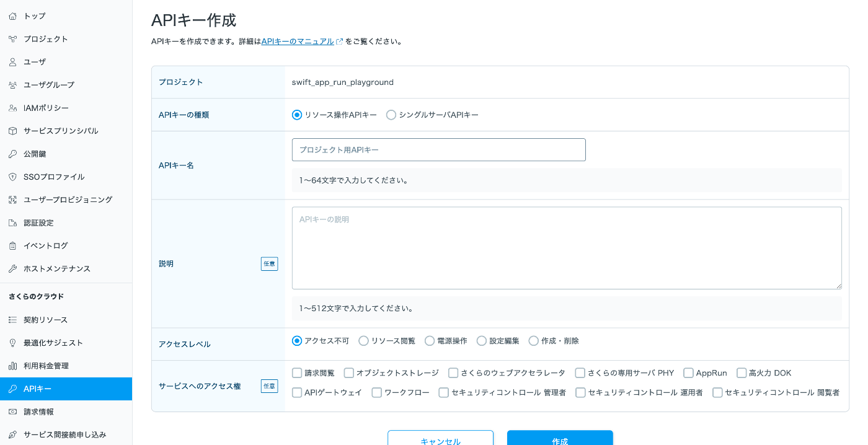The height and width of the screenshot is (445, 868).
Task: Click the project icon beside プロジェクト
Action: pyautogui.click(x=12, y=39)
